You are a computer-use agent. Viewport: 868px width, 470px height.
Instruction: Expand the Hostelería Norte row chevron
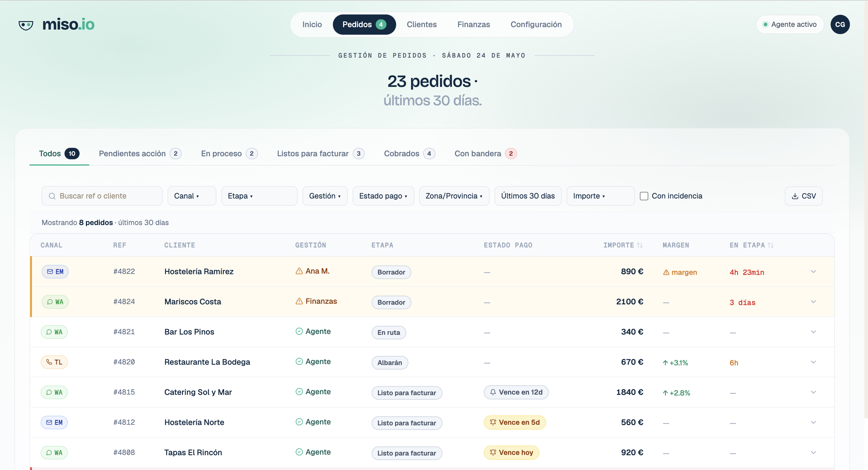coord(813,422)
